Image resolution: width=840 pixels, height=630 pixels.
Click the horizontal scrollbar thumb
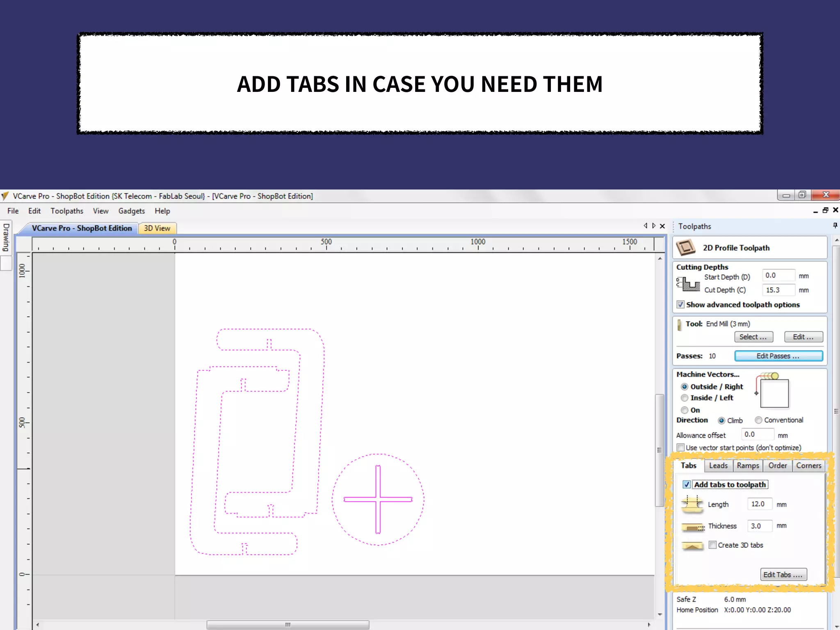[x=288, y=625]
